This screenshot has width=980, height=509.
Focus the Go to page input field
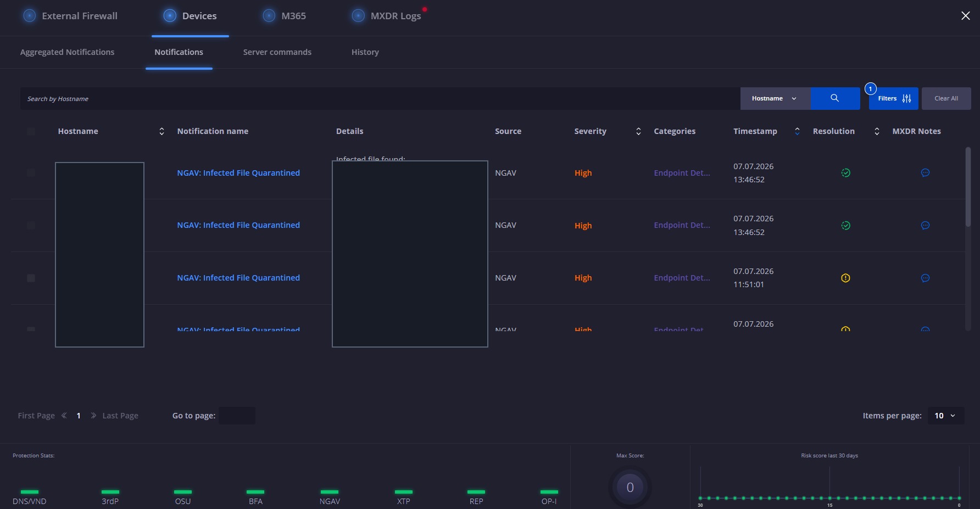coord(237,416)
